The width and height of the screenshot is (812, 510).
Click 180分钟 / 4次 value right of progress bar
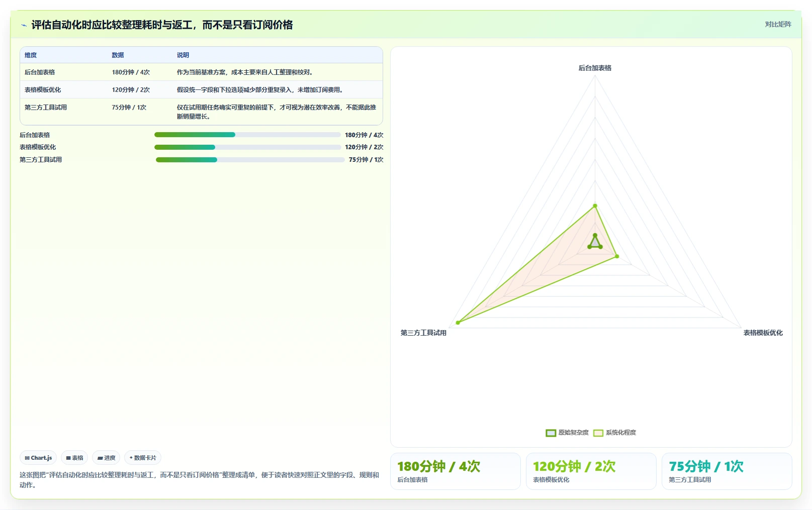[364, 135]
